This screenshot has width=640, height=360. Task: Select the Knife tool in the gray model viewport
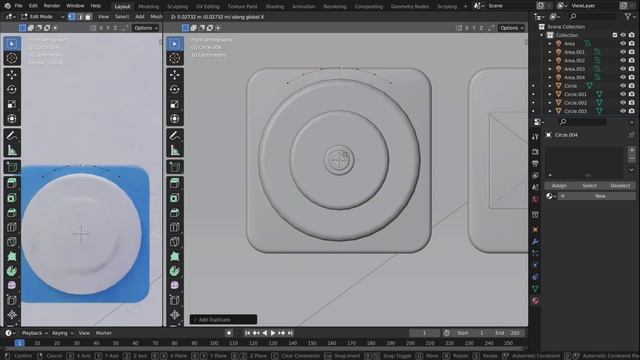pyautogui.click(x=175, y=242)
